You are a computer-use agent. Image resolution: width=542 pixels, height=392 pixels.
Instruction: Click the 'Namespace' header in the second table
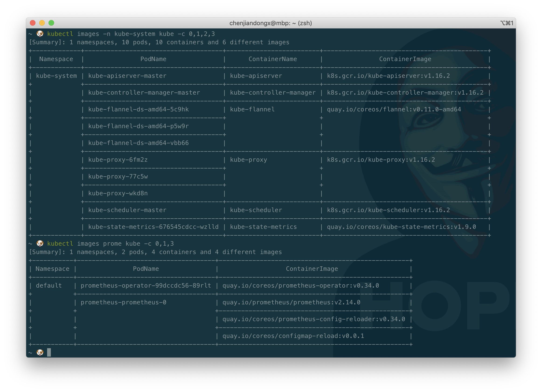pos(52,269)
